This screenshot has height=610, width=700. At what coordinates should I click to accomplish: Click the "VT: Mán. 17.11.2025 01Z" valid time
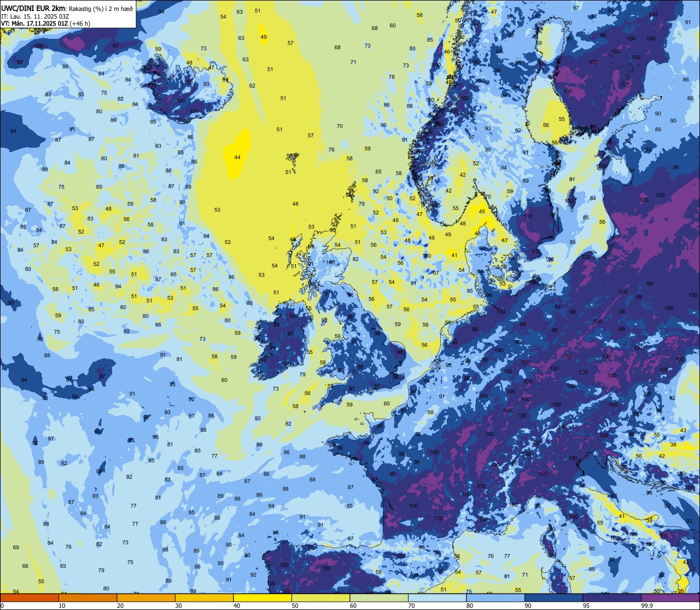tap(34, 23)
